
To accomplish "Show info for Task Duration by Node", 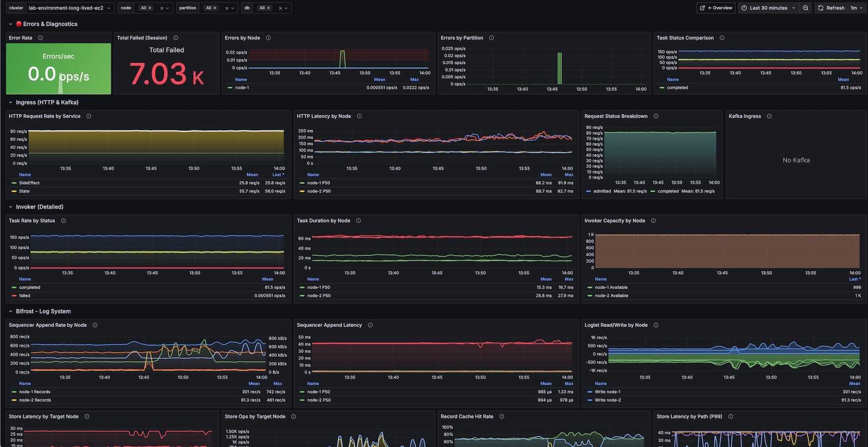I will point(358,221).
